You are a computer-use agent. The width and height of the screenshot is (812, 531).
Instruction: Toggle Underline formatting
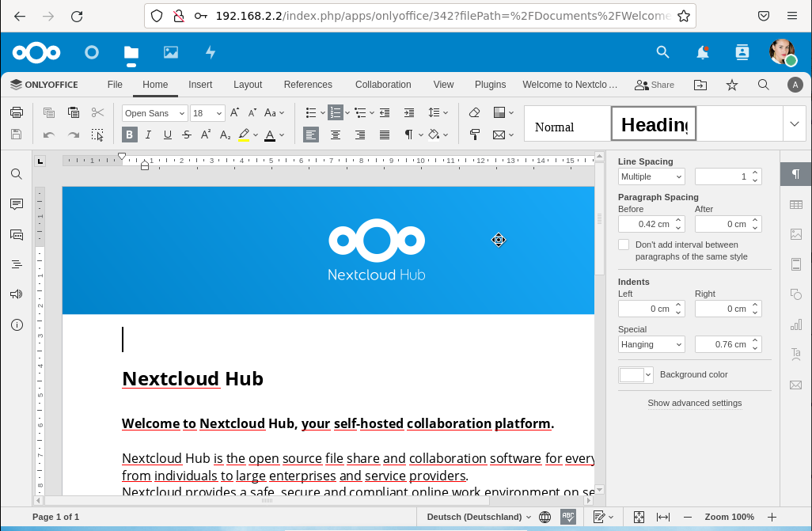[x=168, y=135]
